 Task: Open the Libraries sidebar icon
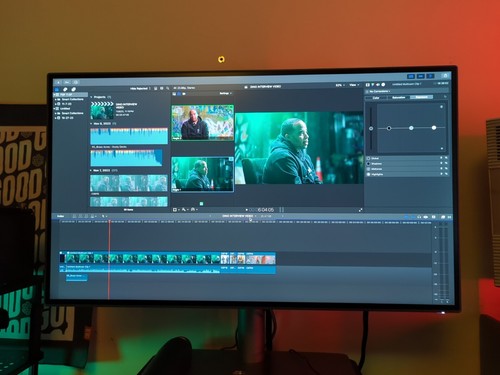tap(57, 89)
